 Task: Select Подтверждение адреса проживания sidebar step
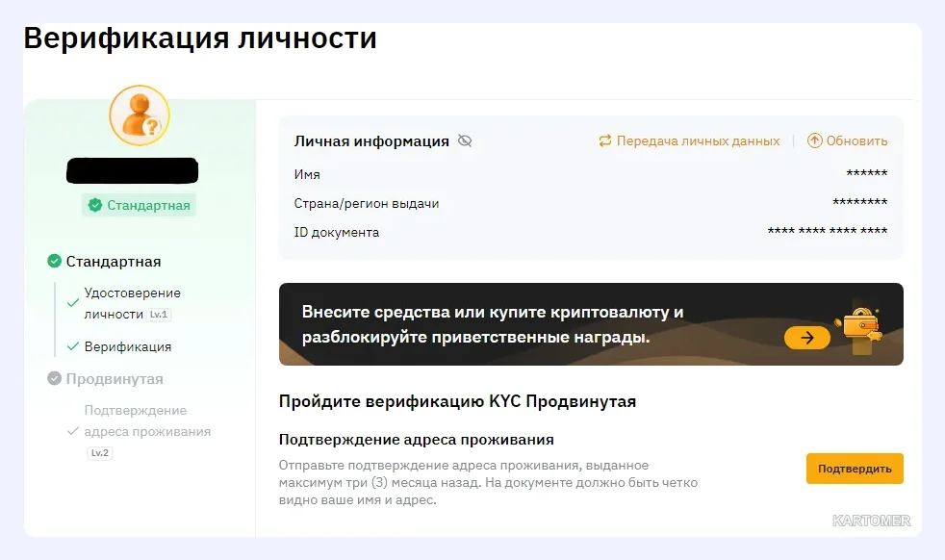[147, 420]
